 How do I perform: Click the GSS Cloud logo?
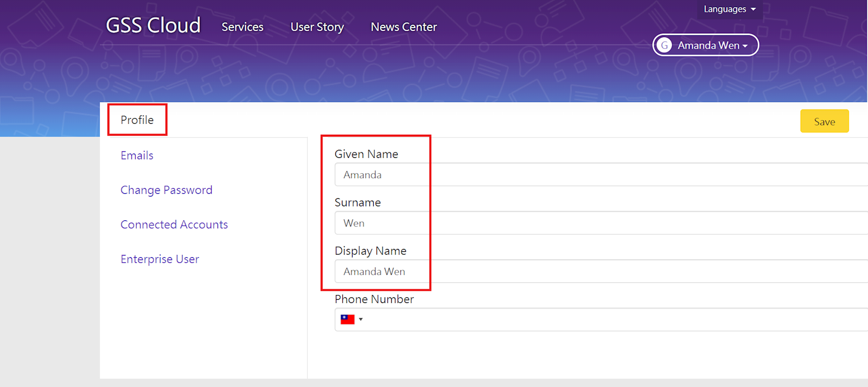[153, 26]
